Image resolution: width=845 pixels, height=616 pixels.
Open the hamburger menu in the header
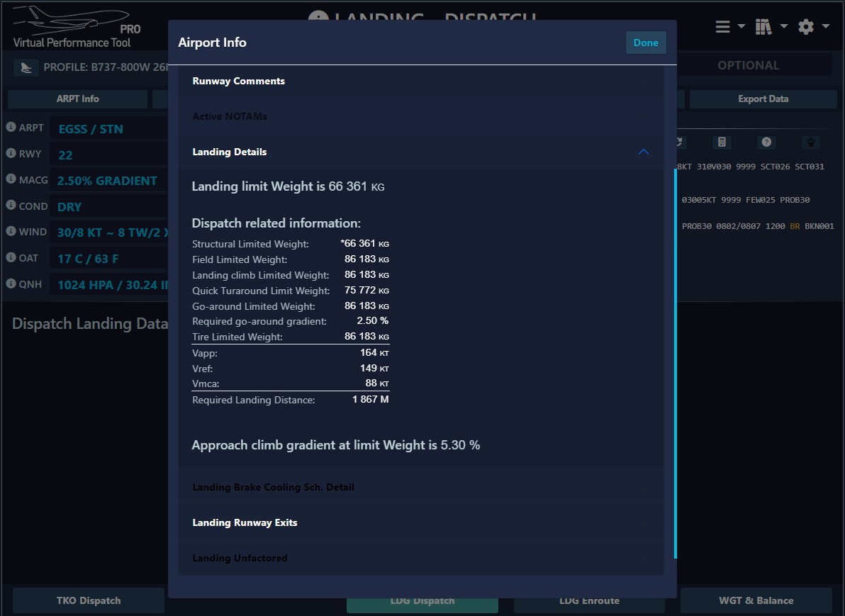click(x=729, y=27)
